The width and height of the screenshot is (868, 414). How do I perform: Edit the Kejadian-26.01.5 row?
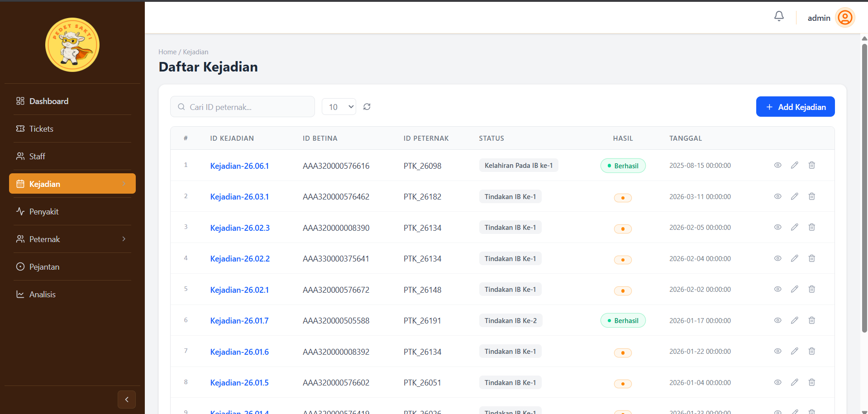click(x=795, y=382)
